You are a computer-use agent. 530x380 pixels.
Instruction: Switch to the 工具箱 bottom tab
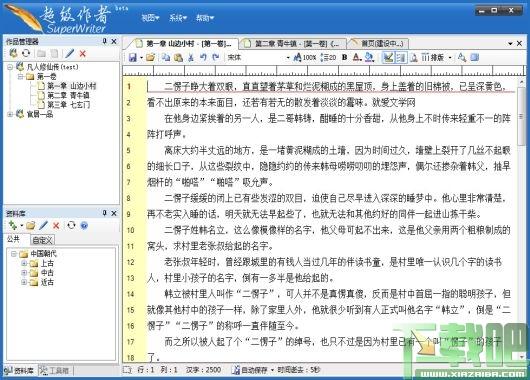tap(55, 371)
